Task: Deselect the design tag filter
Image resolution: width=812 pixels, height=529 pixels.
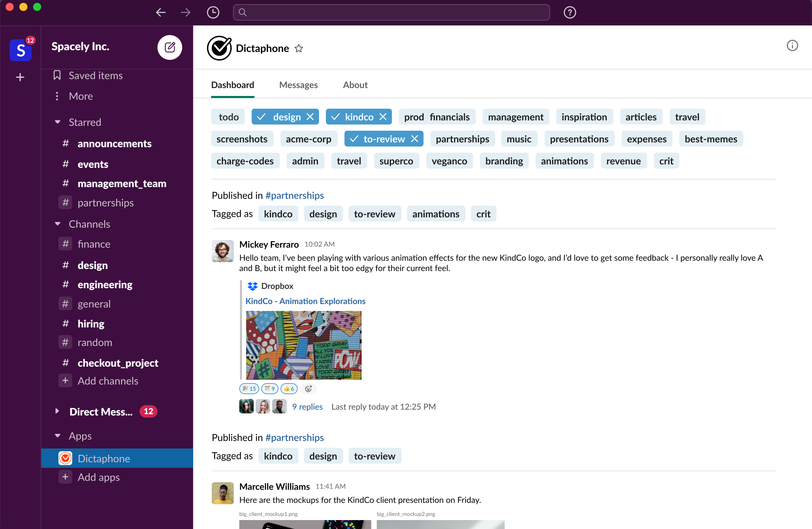Action: pyautogui.click(x=285, y=117)
